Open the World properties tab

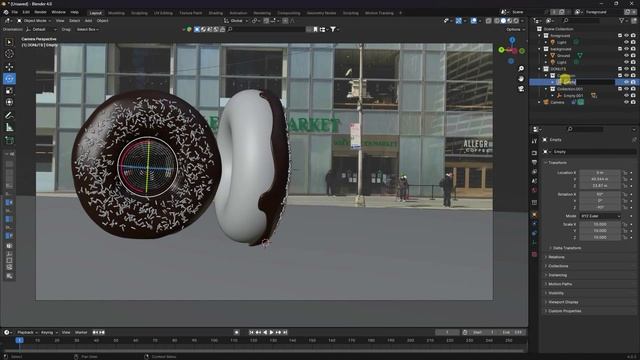tap(534, 190)
